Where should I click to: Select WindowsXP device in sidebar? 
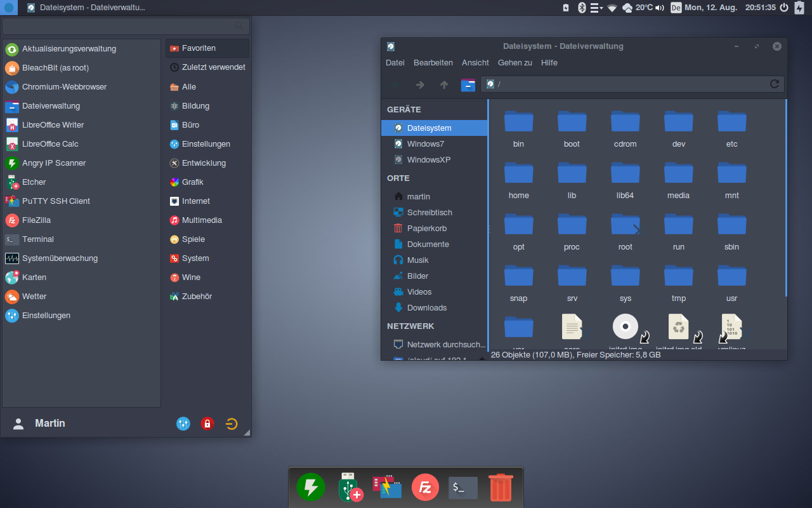coord(435,160)
